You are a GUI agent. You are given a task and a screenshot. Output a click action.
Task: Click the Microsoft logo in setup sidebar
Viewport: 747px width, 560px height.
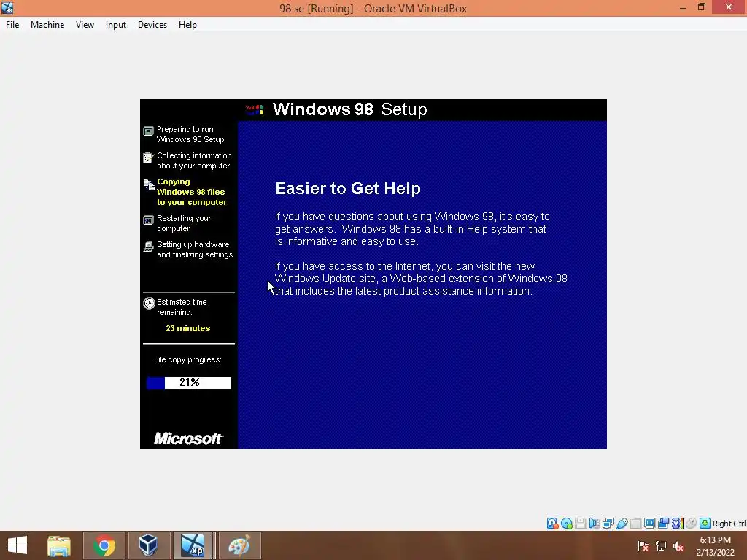tap(188, 438)
